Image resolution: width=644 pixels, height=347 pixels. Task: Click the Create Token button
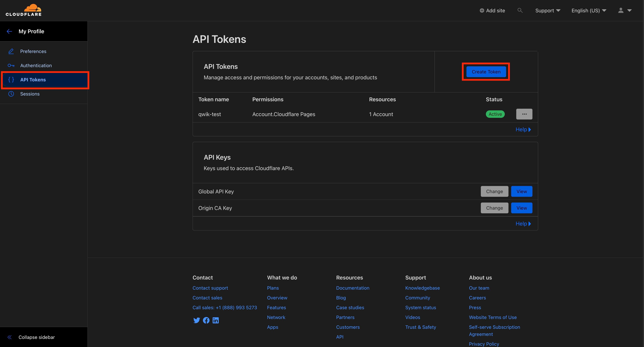point(486,72)
